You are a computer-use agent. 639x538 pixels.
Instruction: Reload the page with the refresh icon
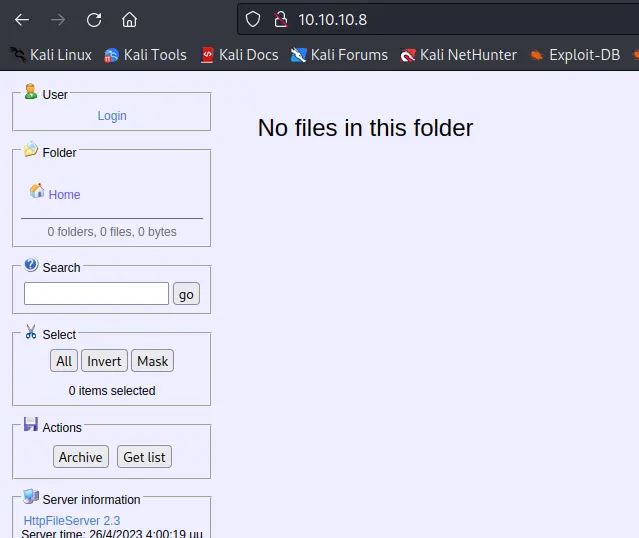94,20
